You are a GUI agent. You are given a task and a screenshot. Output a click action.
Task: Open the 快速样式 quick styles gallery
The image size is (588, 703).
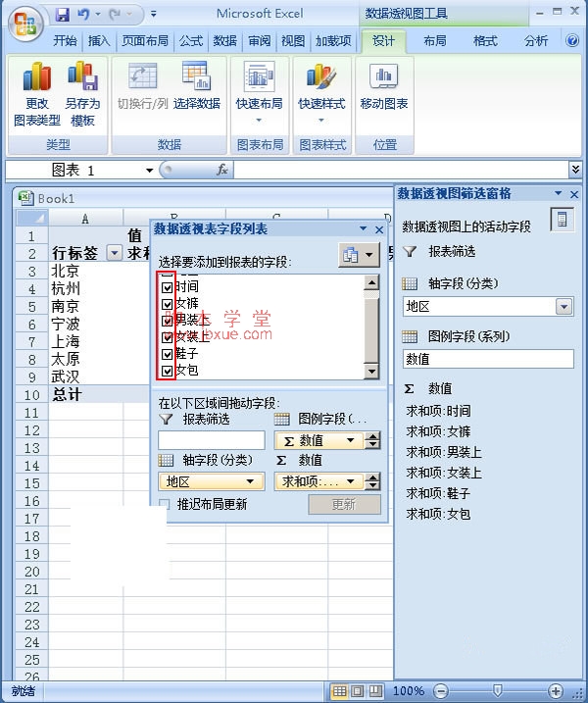pos(321,93)
